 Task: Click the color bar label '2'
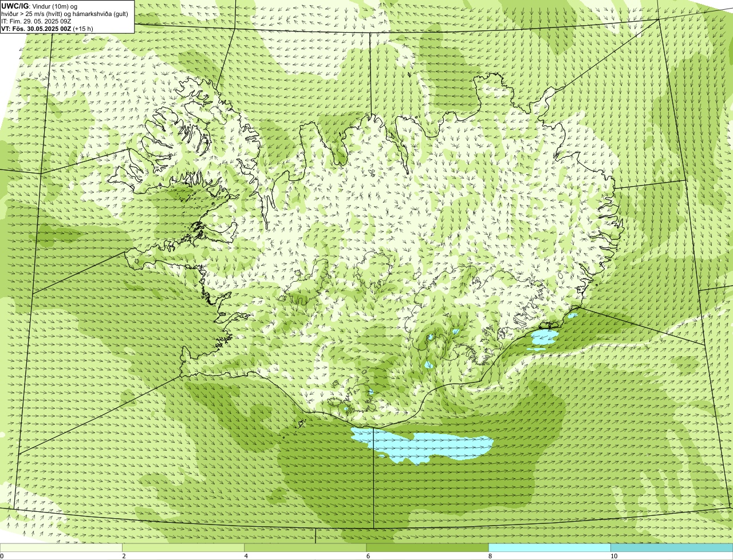pyautogui.click(x=124, y=556)
